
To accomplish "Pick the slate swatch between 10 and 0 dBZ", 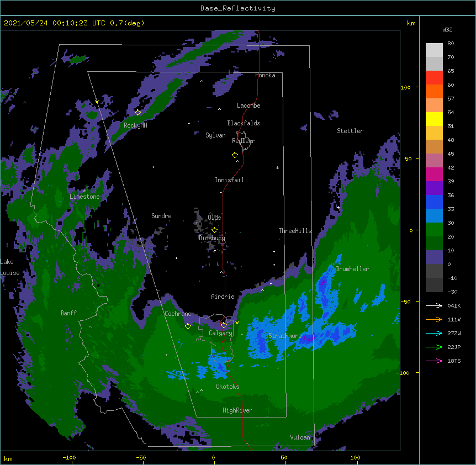I will click(x=434, y=257).
